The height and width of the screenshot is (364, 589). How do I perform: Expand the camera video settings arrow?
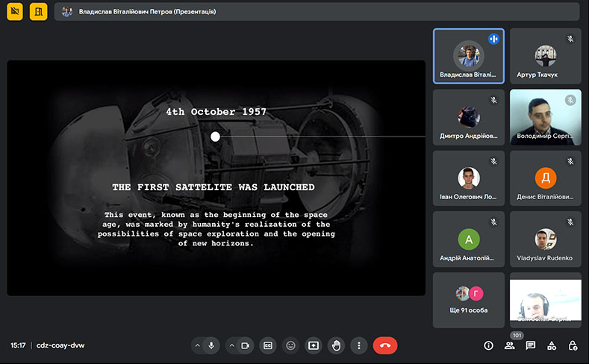tap(231, 345)
